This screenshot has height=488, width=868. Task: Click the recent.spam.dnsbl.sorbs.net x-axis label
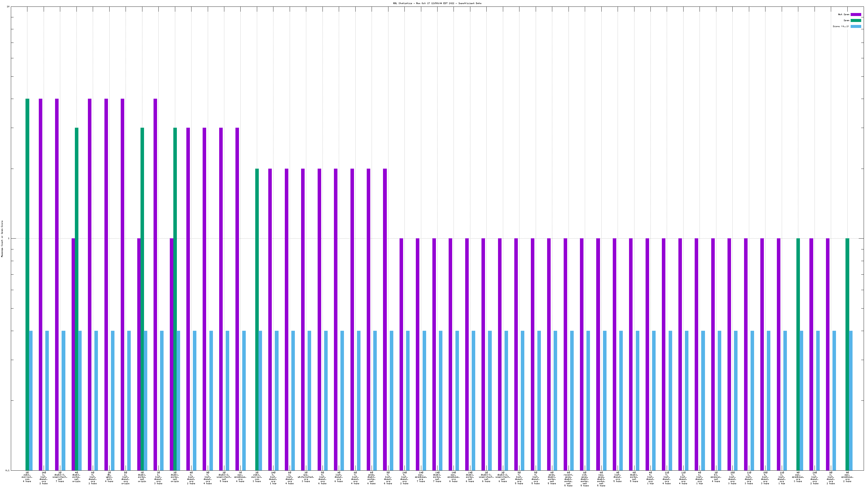click(x=568, y=479)
